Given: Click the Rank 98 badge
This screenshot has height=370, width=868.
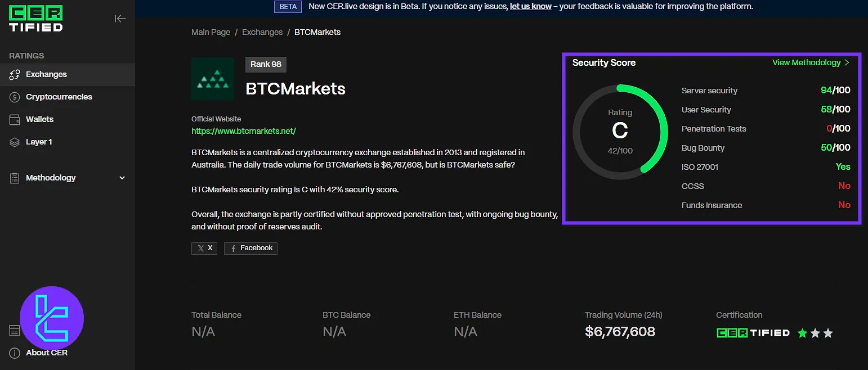Looking at the screenshot, I should [265, 64].
